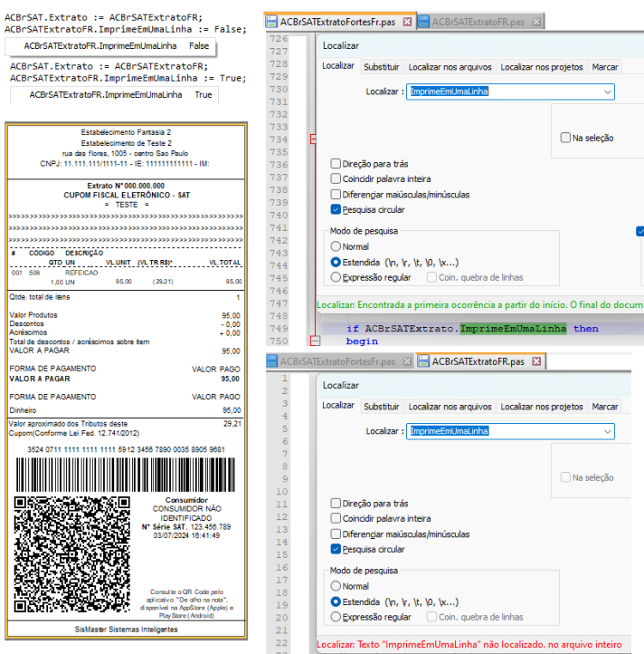This screenshot has height=654, width=644.
Task: Check Diferenciar maiúsculas/minúsculas in bottom dialog
Action: [x=336, y=534]
